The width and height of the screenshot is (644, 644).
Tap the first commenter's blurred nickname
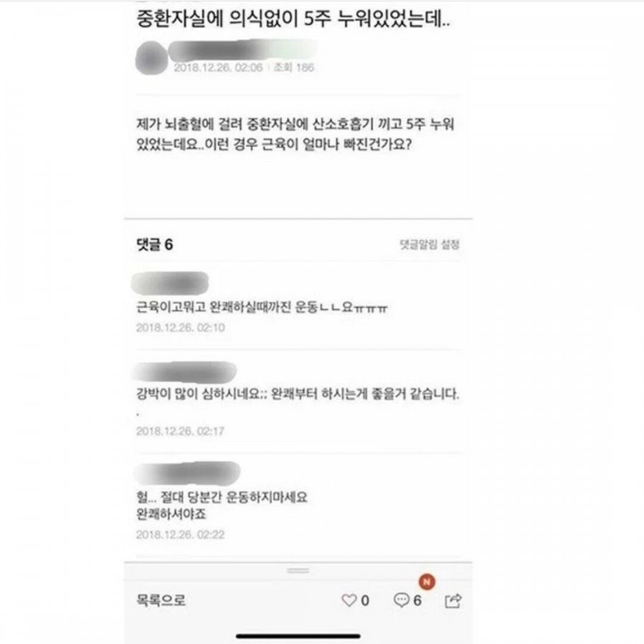coord(170,283)
